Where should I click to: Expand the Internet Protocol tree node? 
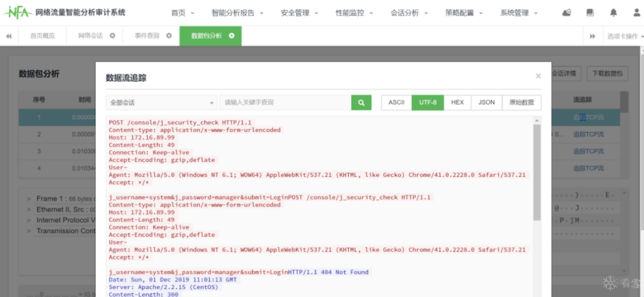pos(29,220)
